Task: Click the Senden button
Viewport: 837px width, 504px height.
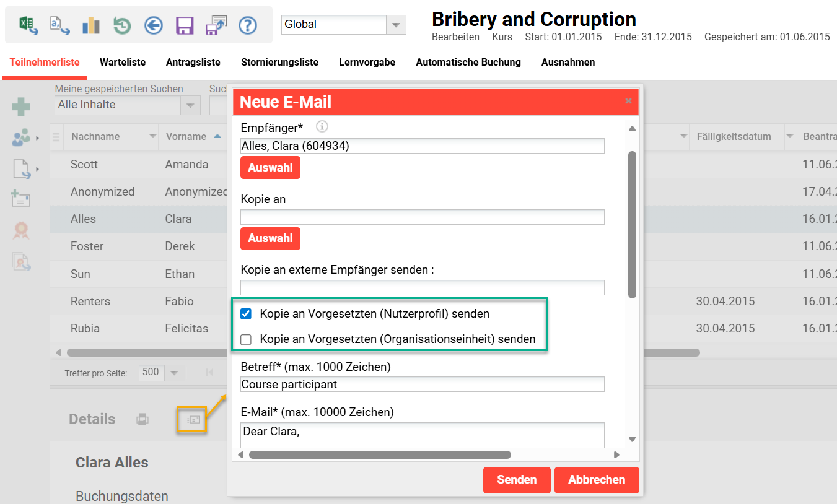Action: click(x=517, y=480)
